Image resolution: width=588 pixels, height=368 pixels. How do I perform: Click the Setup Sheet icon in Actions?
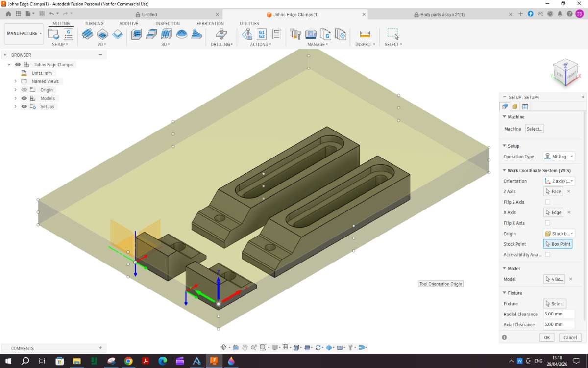pyautogui.click(x=276, y=34)
